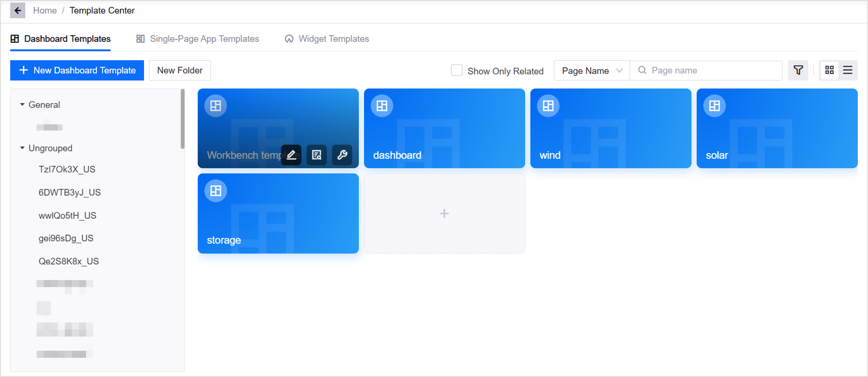Click wind card's layout icon
868x377 pixels.
coord(548,106)
